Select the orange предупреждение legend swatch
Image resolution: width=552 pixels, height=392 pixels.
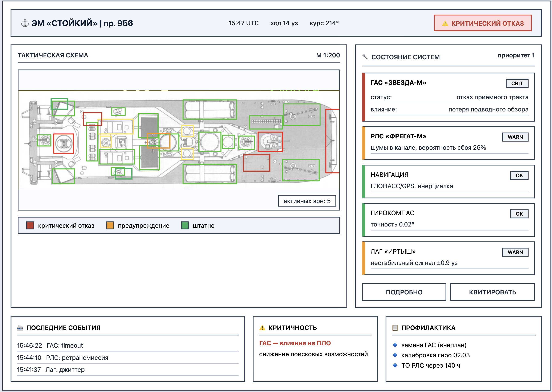[110, 225]
